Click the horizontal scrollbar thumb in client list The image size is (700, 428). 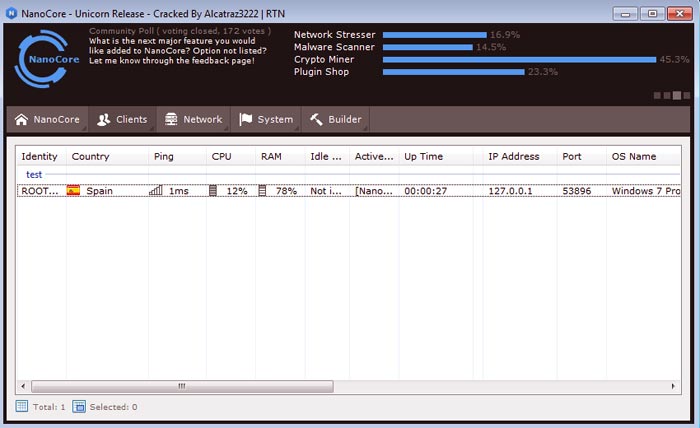tap(182, 386)
